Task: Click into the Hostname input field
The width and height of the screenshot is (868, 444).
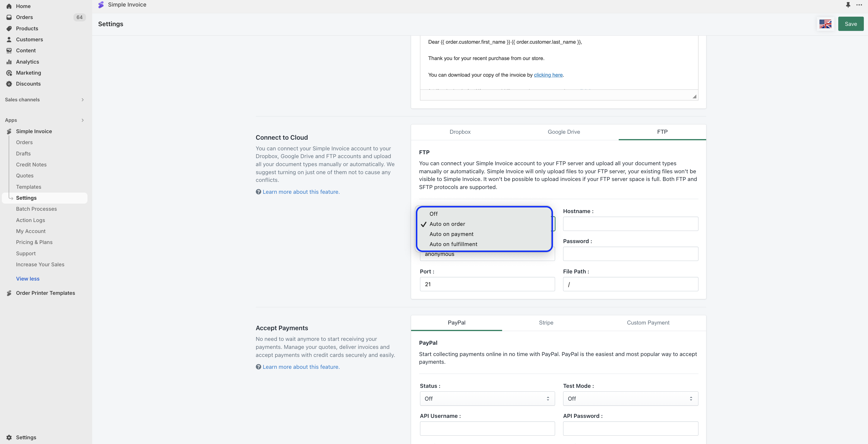Action: coord(630,224)
